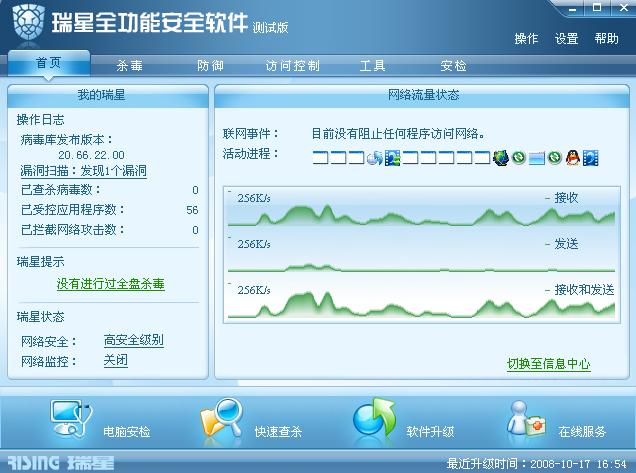The width and height of the screenshot is (636, 473).
Task: Click the 关闭 network monitoring link
Action: pyautogui.click(x=116, y=360)
